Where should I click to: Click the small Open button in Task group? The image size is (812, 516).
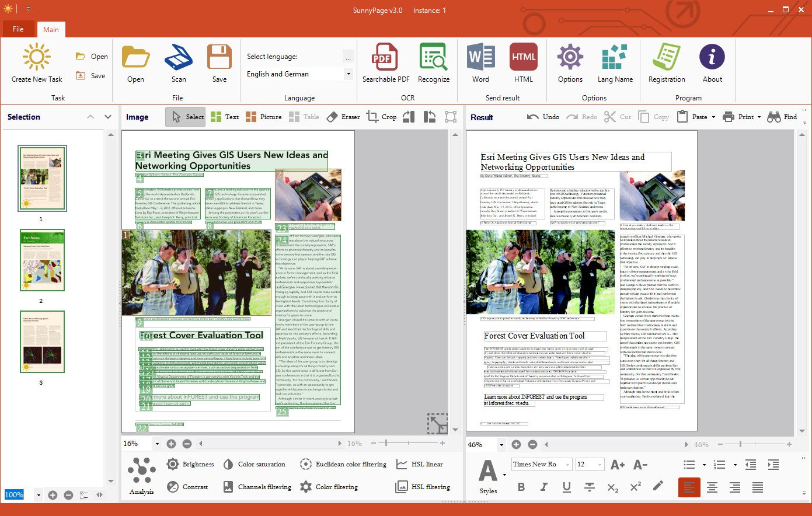point(92,57)
